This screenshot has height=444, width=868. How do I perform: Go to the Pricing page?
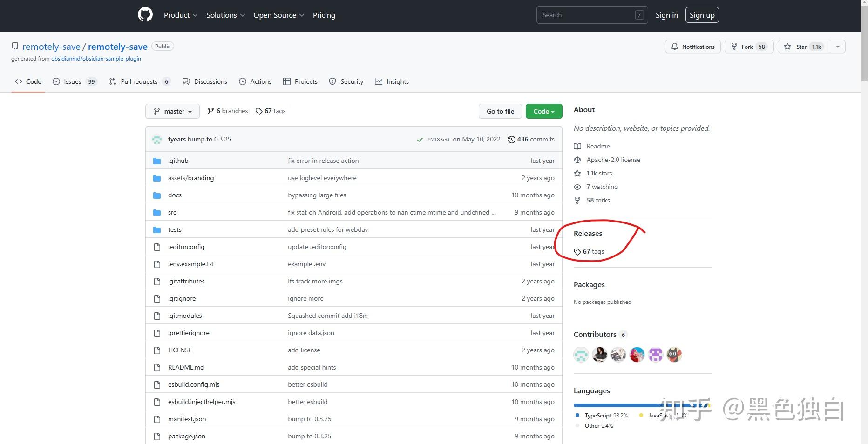coord(324,15)
